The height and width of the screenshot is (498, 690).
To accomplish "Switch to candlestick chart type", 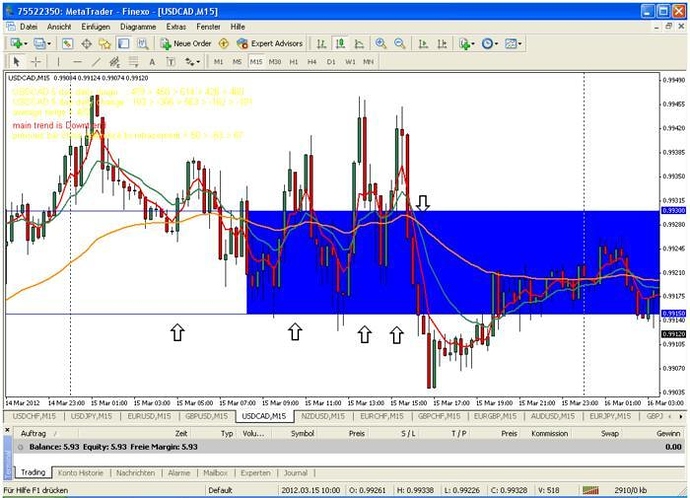I will tap(340, 44).
